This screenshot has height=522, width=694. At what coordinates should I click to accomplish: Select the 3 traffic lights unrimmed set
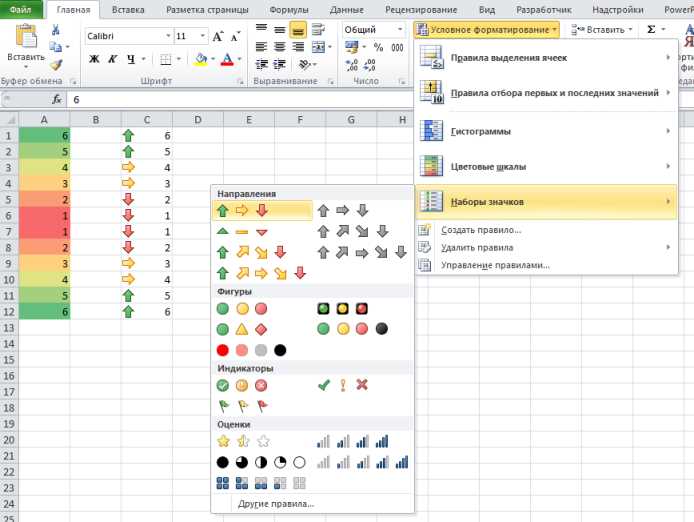(242, 309)
